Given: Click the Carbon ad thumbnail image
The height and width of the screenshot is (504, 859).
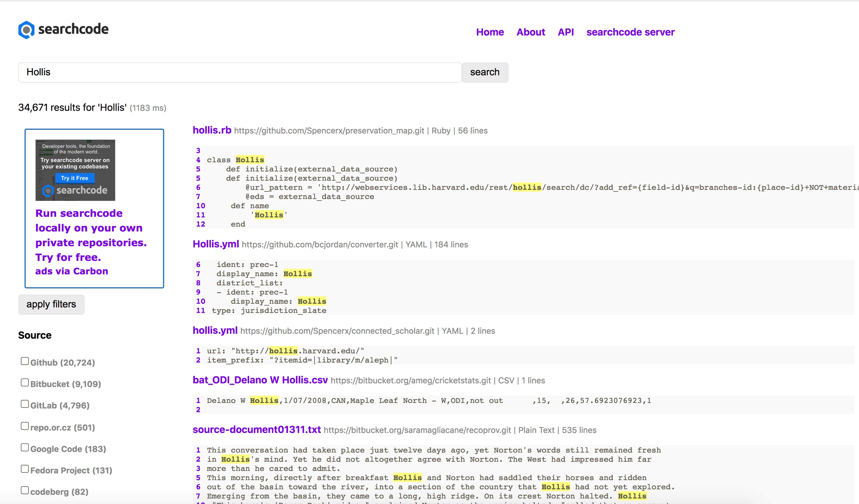Looking at the screenshot, I should click(75, 170).
